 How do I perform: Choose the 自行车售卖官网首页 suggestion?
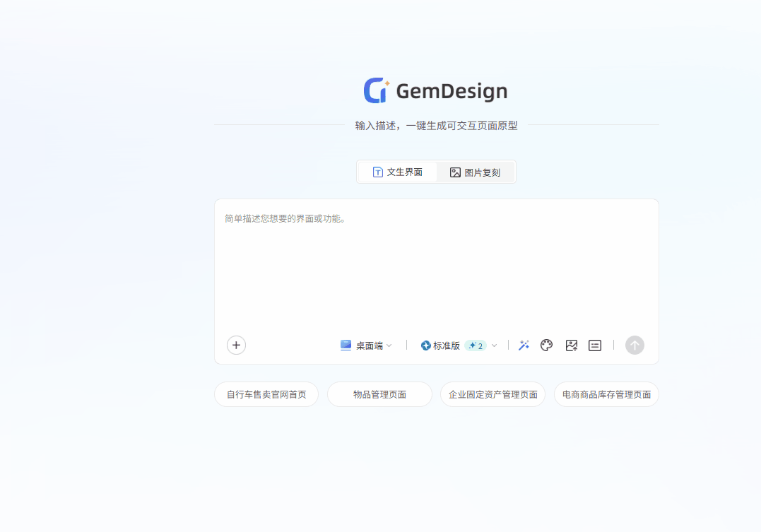(x=266, y=394)
